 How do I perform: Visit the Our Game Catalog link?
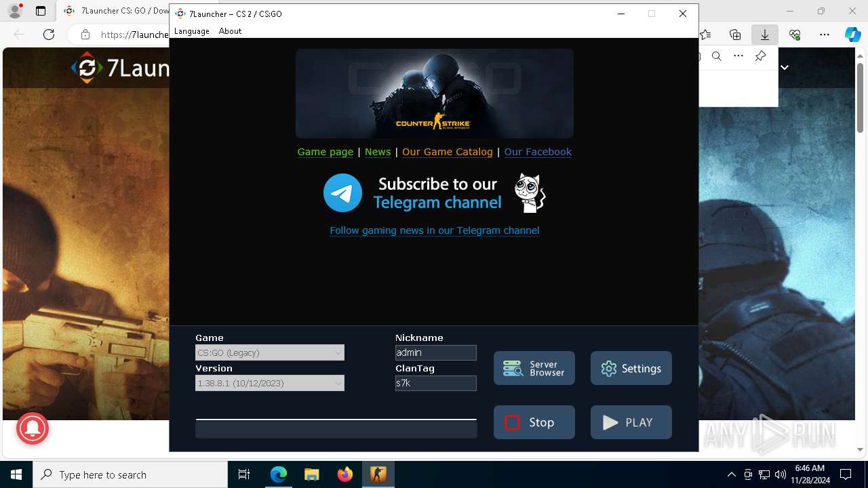448,152
